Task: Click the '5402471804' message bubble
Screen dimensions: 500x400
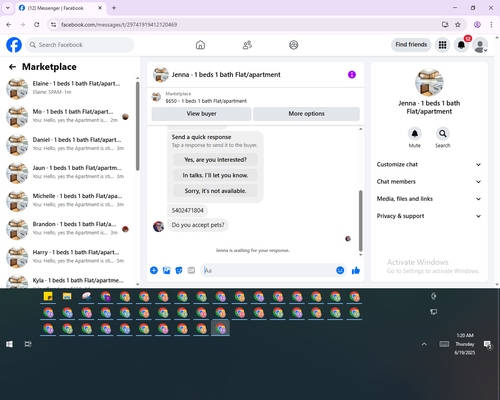Action: (x=187, y=210)
